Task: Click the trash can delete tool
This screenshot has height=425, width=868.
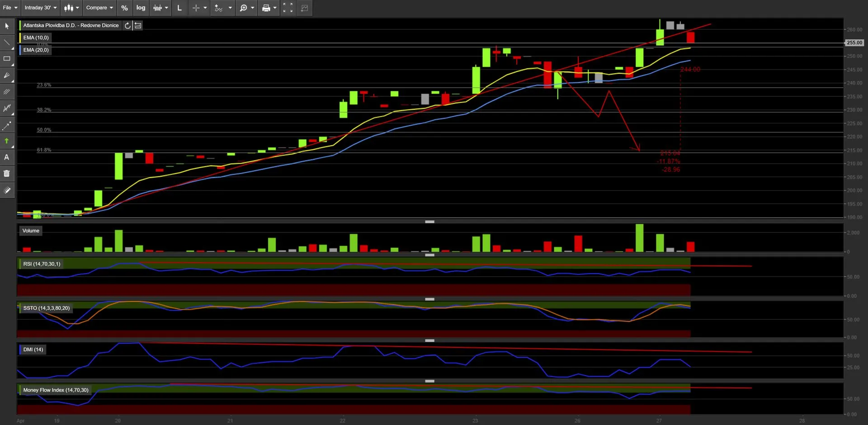Action: [7, 174]
